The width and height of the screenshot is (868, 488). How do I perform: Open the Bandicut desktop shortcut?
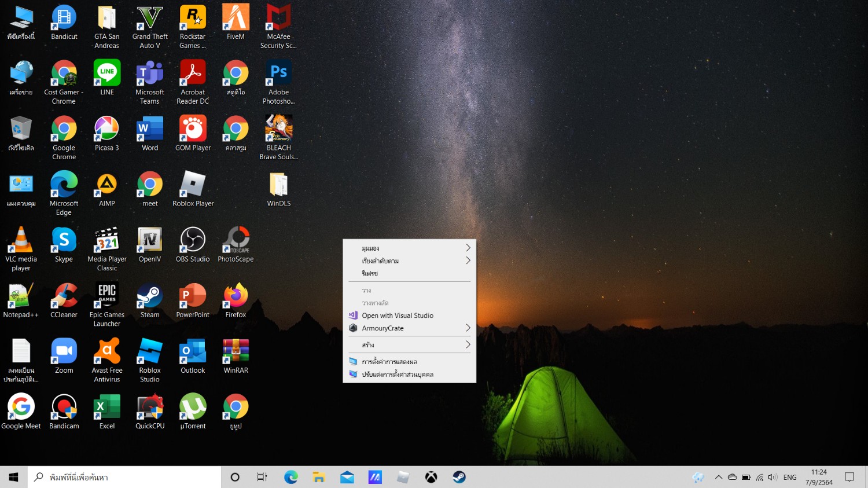(x=64, y=23)
